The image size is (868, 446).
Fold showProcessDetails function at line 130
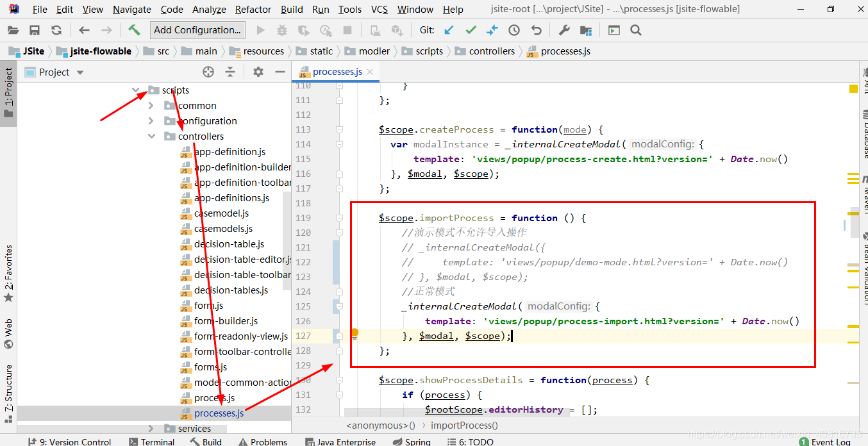339,380
